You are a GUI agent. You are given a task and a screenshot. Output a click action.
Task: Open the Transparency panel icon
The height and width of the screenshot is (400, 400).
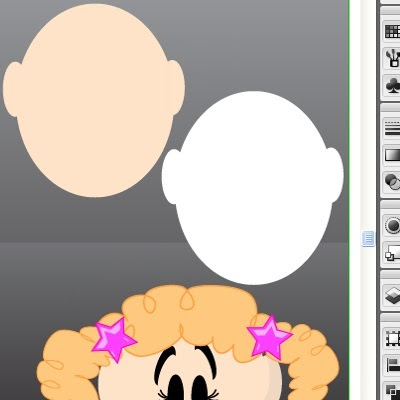[393, 181]
